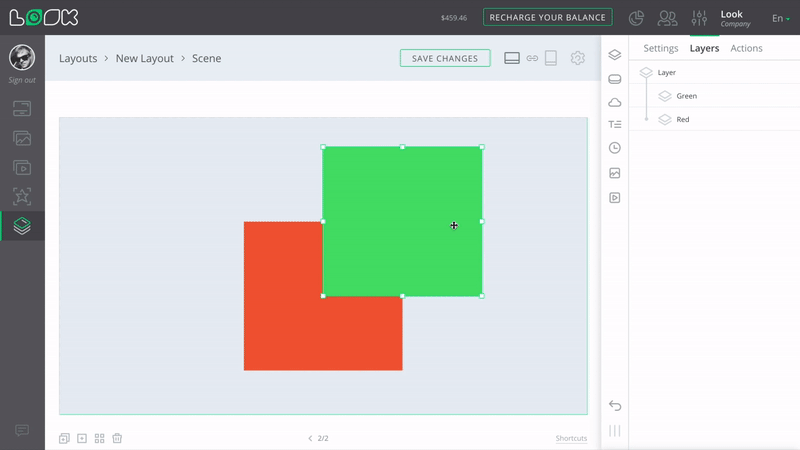Click the Save Changes button
The height and width of the screenshot is (450, 800).
(x=445, y=58)
